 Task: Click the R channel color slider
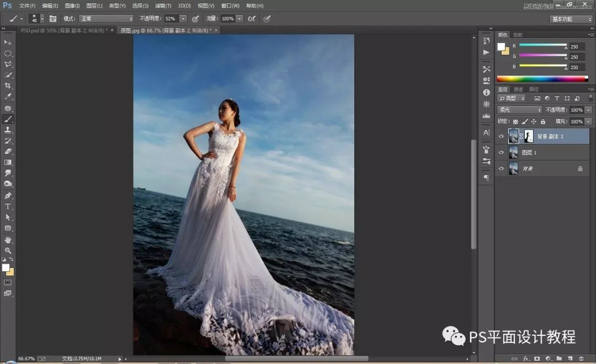(x=542, y=45)
